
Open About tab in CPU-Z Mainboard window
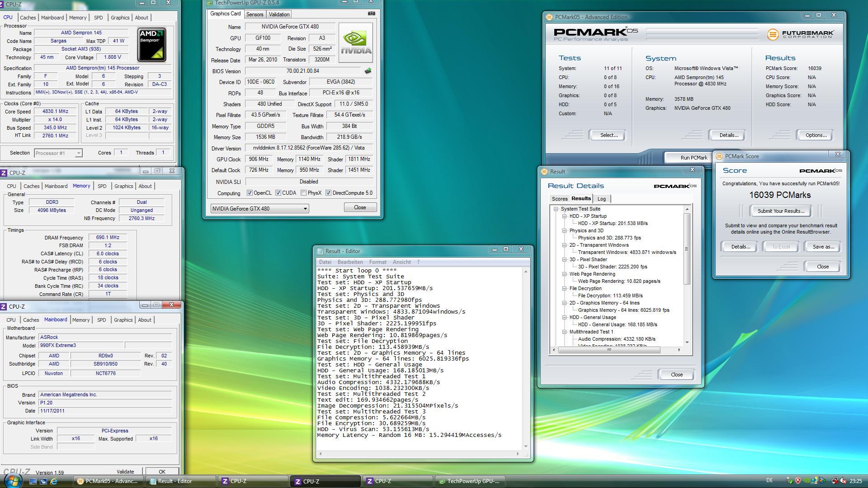coord(144,320)
